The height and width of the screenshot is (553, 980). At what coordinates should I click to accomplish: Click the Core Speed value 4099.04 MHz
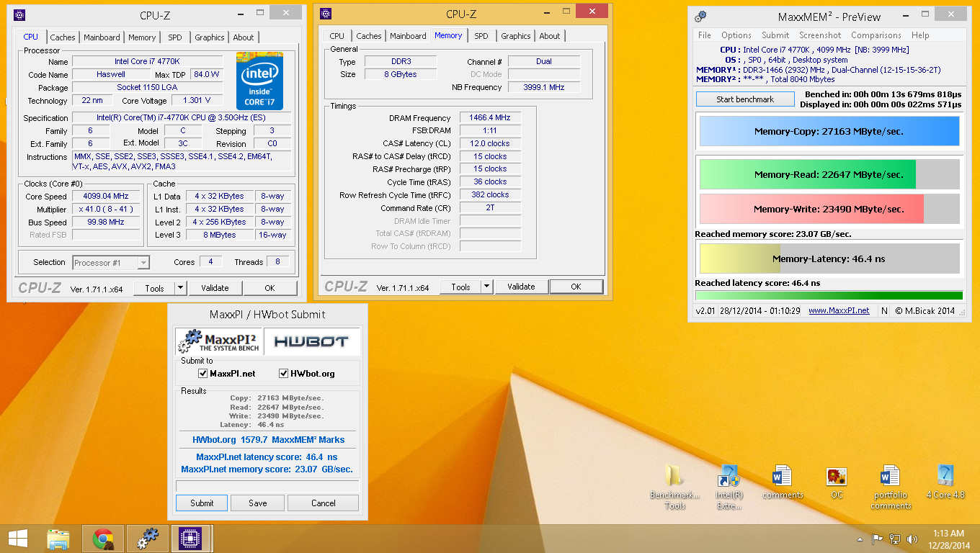[107, 197]
